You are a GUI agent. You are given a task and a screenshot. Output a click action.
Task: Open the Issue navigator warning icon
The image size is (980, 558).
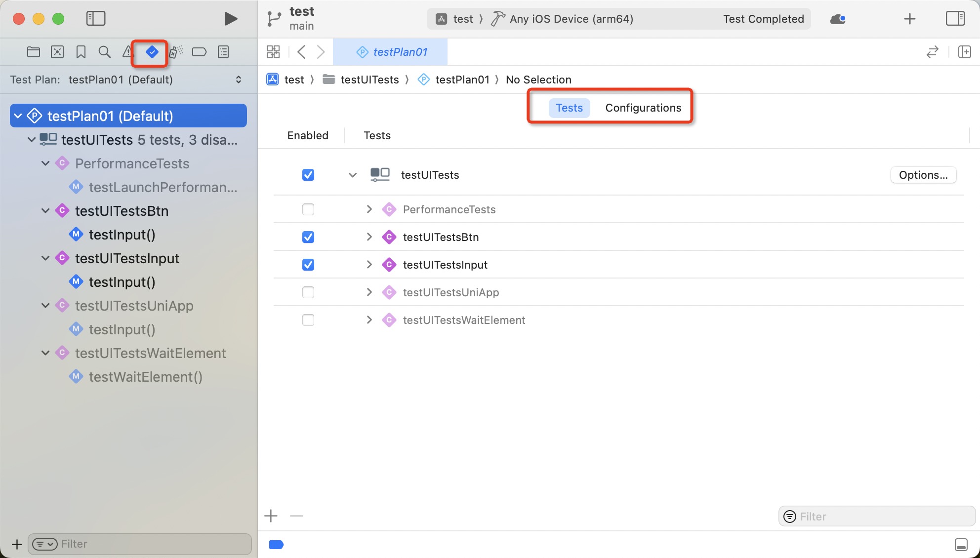click(x=127, y=52)
